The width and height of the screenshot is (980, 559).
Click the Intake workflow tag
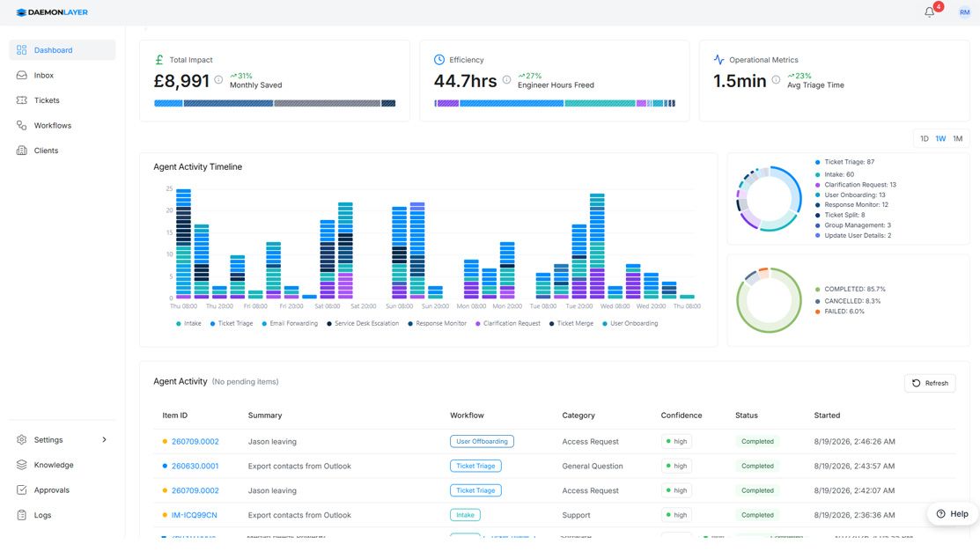click(465, 515)
